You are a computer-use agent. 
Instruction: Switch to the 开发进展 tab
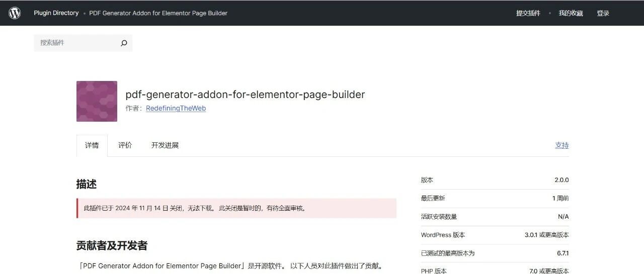pyautogui.click(x=165, y=145)
